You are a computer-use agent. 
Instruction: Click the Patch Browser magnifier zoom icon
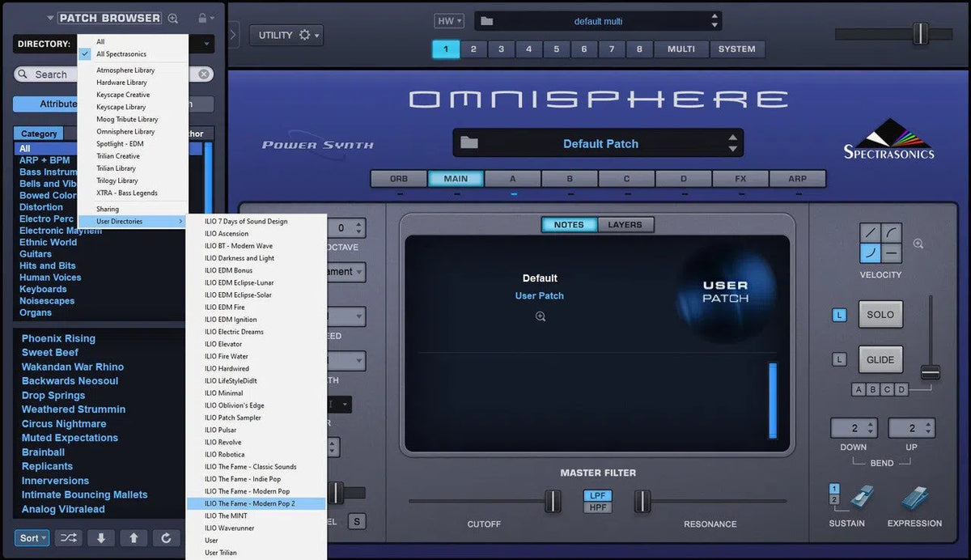tap(172, 18)
